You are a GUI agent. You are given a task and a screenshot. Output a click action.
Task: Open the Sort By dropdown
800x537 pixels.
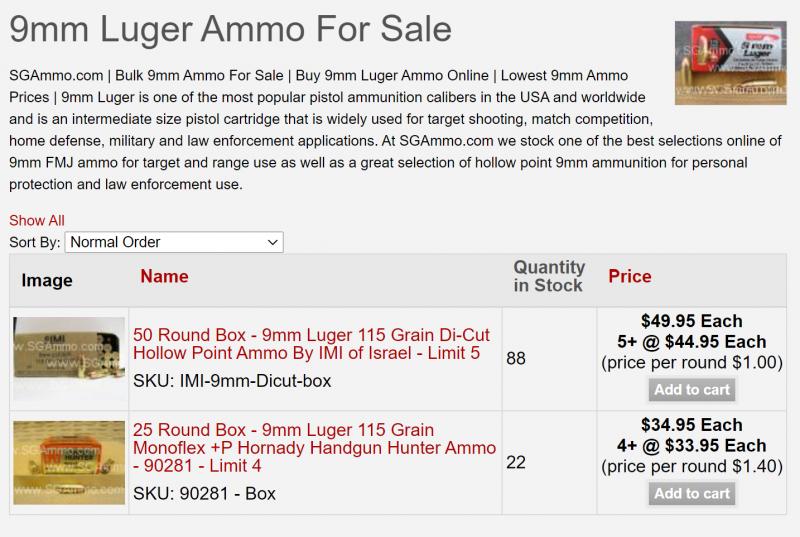(174, 242)
